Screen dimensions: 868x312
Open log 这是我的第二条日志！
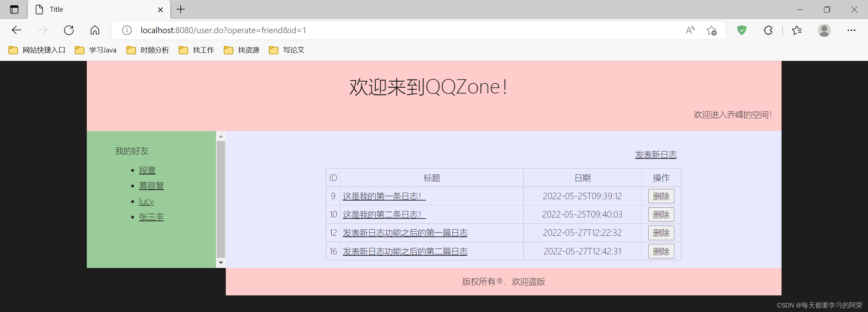point(384,214)
